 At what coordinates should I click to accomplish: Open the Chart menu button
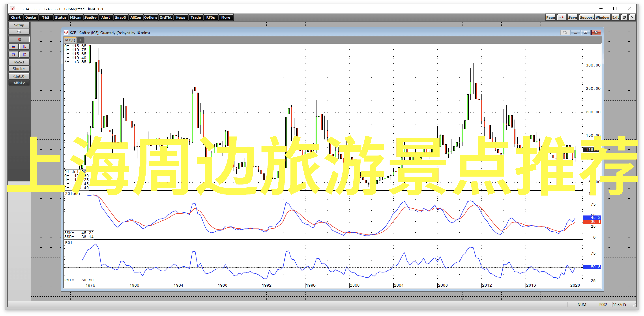[x=16, y=17]
